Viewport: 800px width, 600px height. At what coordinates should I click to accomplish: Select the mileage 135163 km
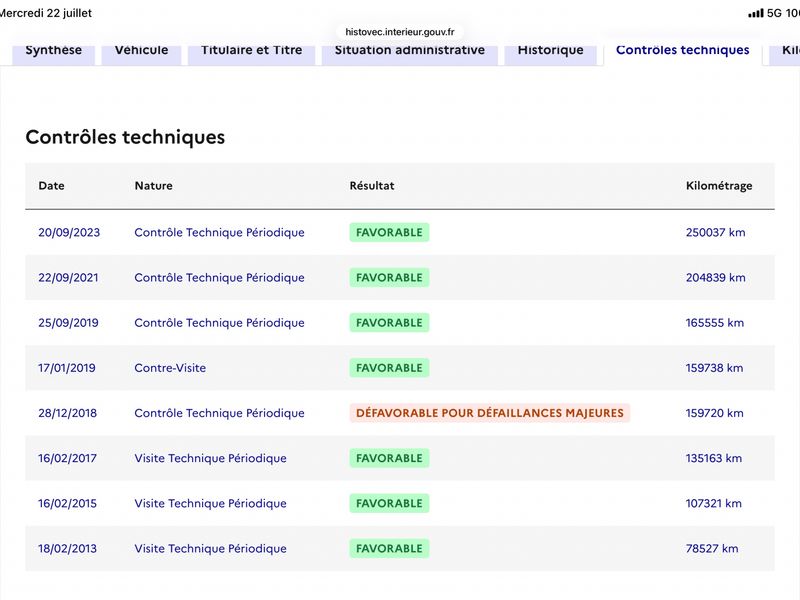point(714,458)
